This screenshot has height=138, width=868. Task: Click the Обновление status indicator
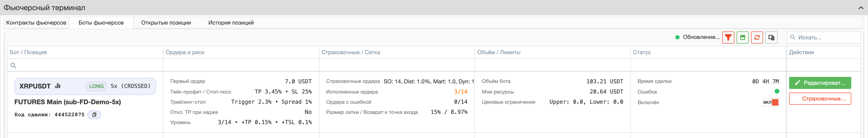pyautogui.click(x=697, y=37)
